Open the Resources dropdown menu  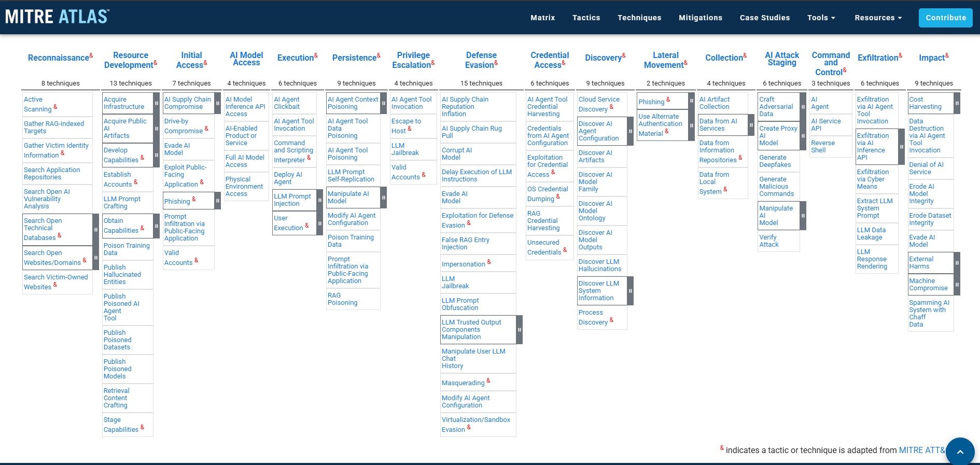(878, 18)
